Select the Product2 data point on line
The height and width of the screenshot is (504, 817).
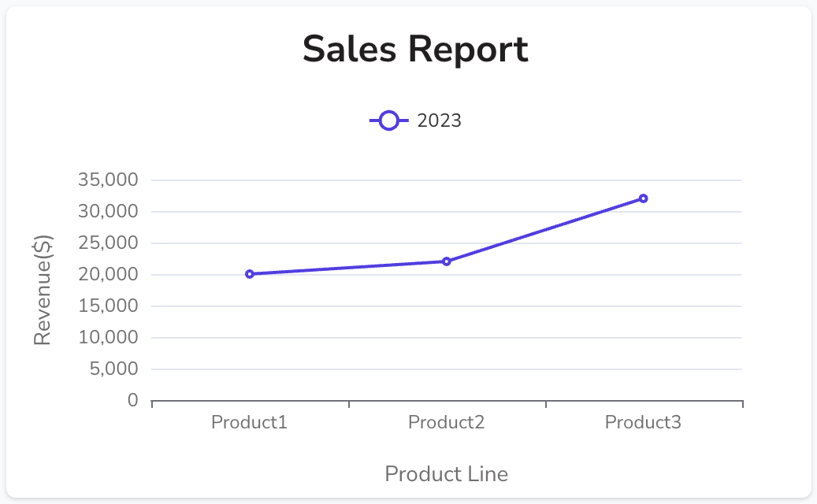click(447, 261)
